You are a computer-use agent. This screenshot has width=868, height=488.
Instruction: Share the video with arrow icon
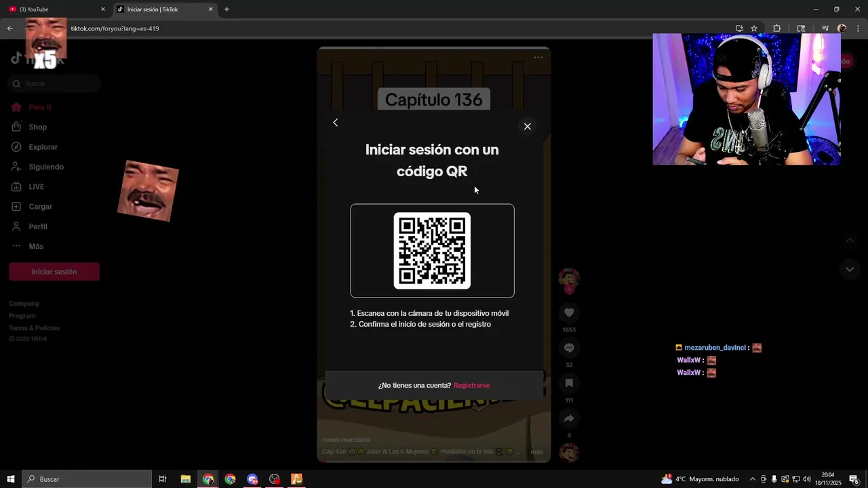[x=569, y=419]
